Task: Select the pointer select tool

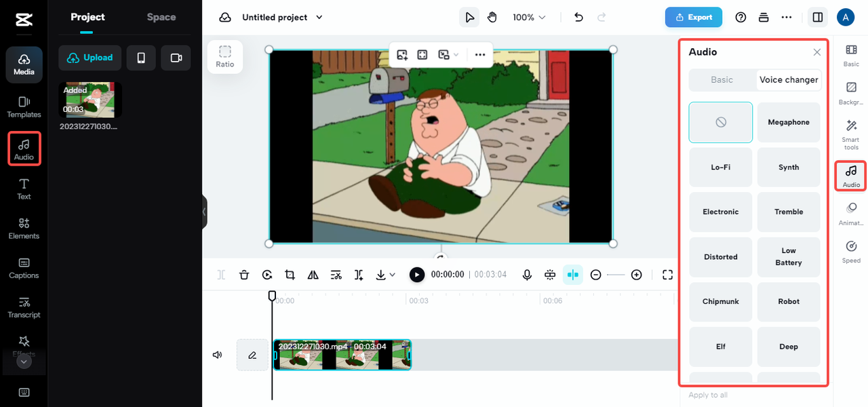Action: (x=469, y=17)
